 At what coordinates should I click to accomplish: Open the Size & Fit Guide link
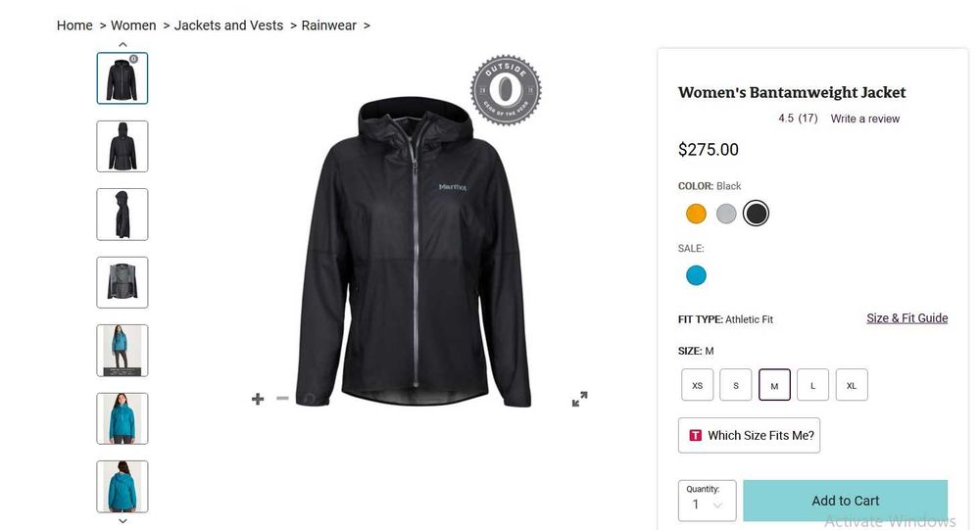coord(906,318)
